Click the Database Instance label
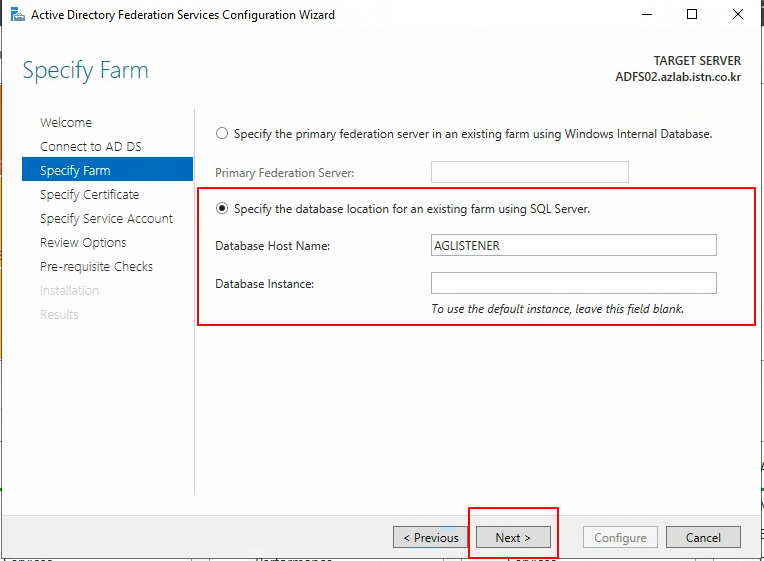The width and height of the screenshot is (764, 561). coord(265,284)
